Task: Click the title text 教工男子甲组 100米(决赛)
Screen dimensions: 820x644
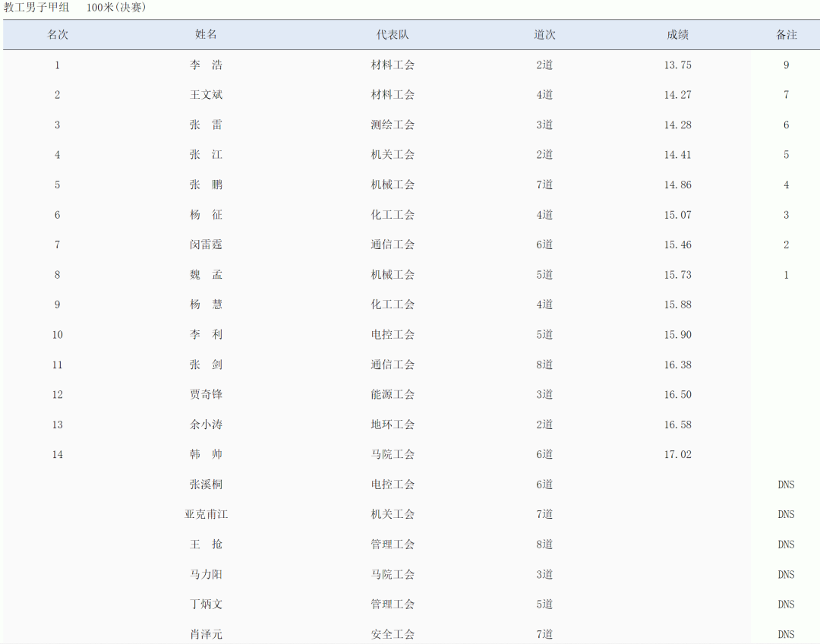Action: 75,8
